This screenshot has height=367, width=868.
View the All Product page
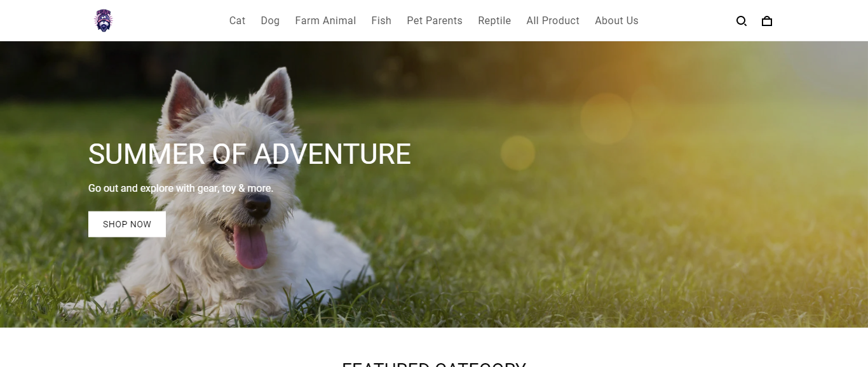[553, 21]
